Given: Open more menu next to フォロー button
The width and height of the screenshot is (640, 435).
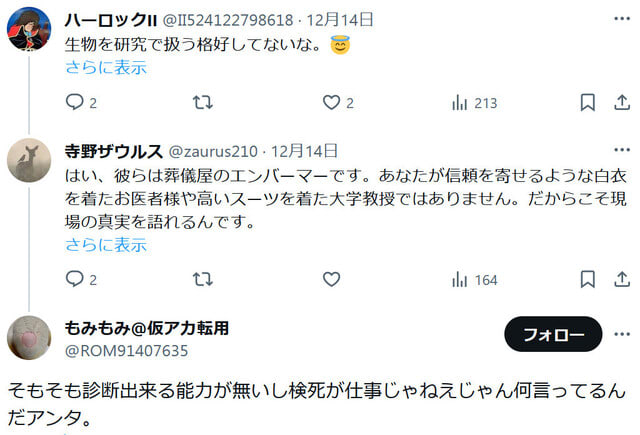Looking at the screenshot, I should click(x=622, y=334).
